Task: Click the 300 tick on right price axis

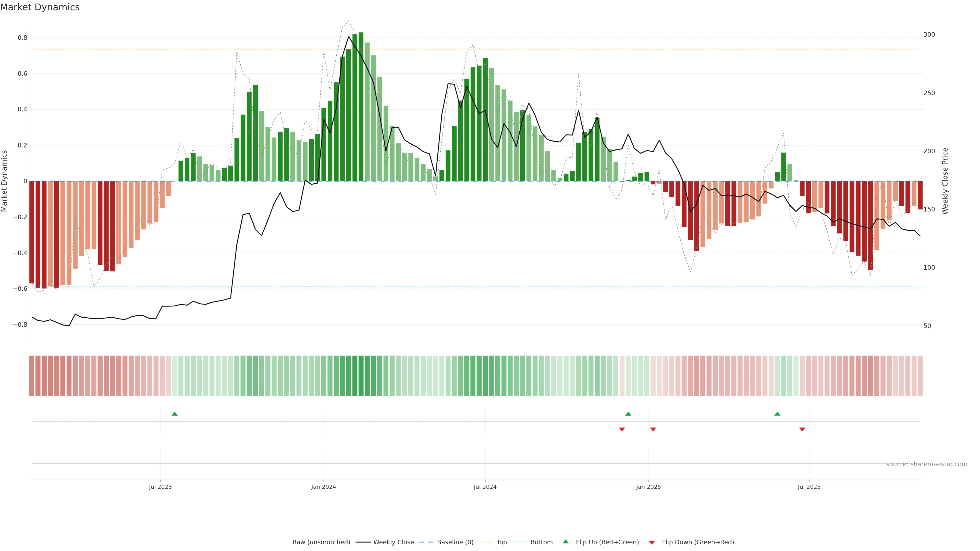Action: tap(929, 35)
